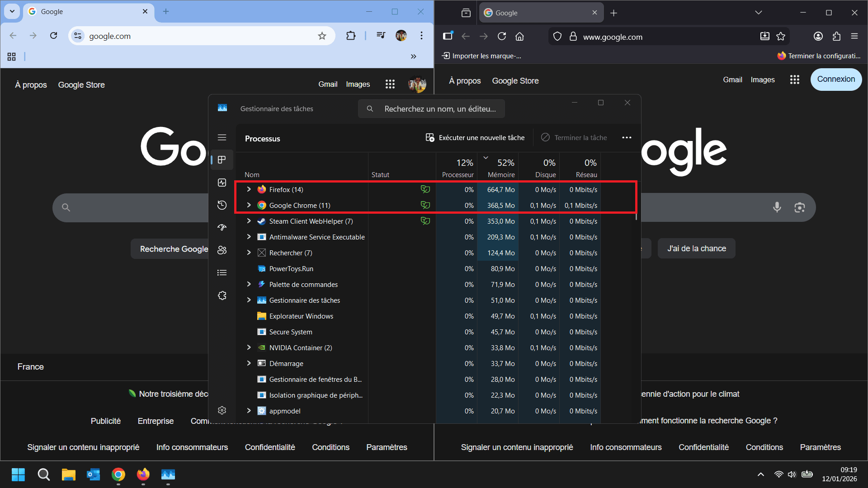Image resolution: width=868 pixels, height=488 pixels.
Task: Select the Startup apps sidebar icon
Action: 222,227
